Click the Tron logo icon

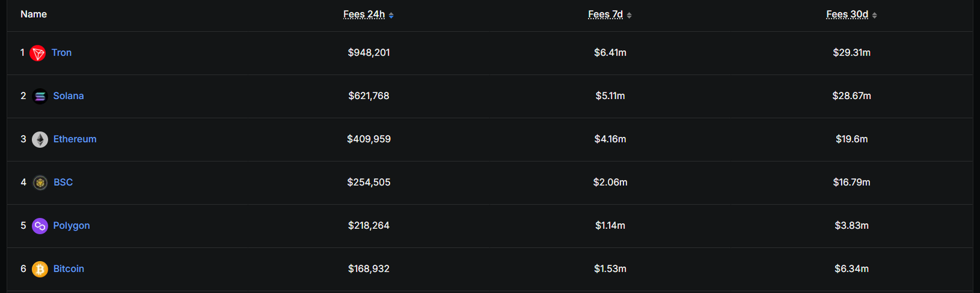pos(38,53)
